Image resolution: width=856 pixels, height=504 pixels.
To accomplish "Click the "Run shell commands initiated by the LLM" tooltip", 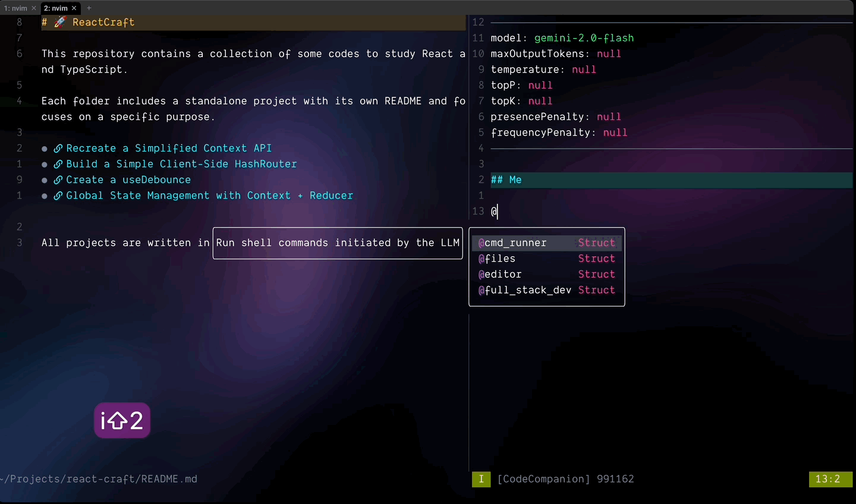I will [337, 242].
